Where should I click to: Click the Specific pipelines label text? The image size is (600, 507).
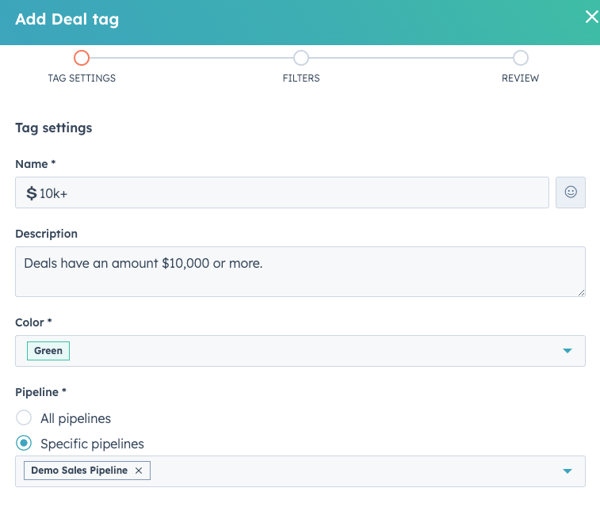pyautogui.click(x=92, y=444)
